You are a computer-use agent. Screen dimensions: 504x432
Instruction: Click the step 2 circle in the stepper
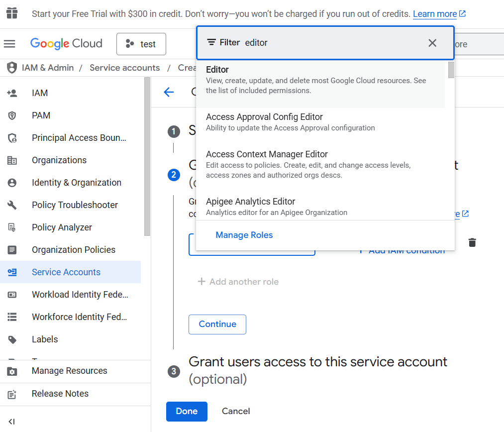174,175
